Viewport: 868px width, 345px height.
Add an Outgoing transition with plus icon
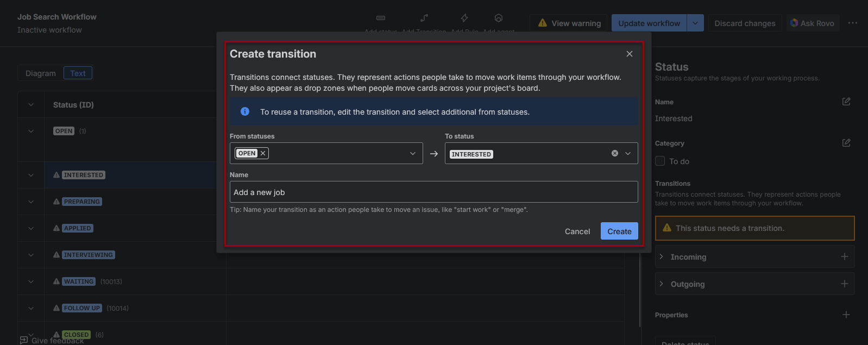(x=845, y=284)
